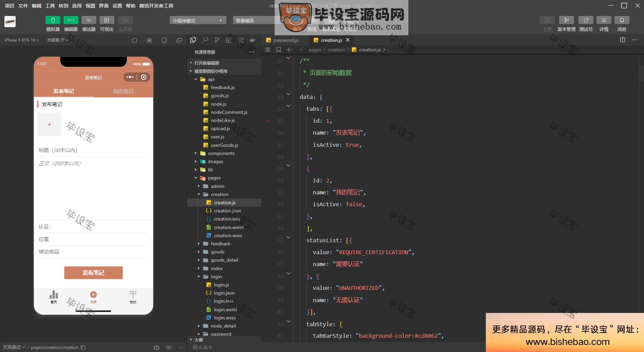The image size is (644, 352).
Task: Open the explorer files icon
Action: (x=193, y=40)
